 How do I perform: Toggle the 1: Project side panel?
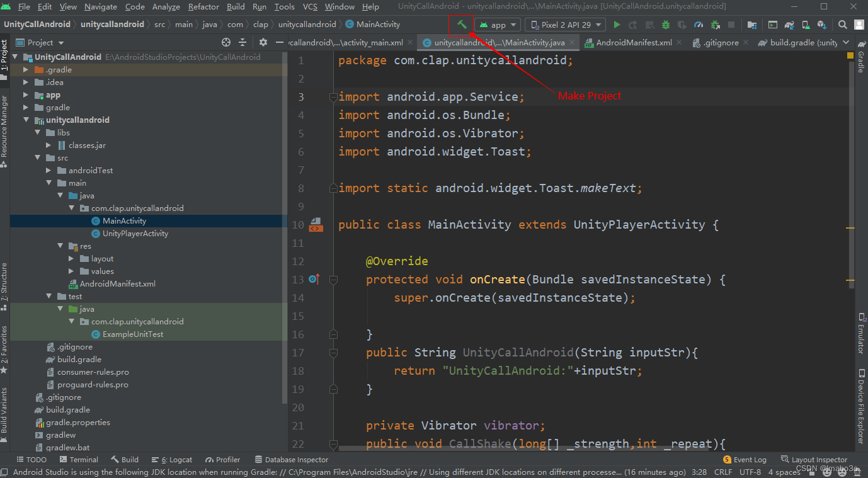coord(4,59)
